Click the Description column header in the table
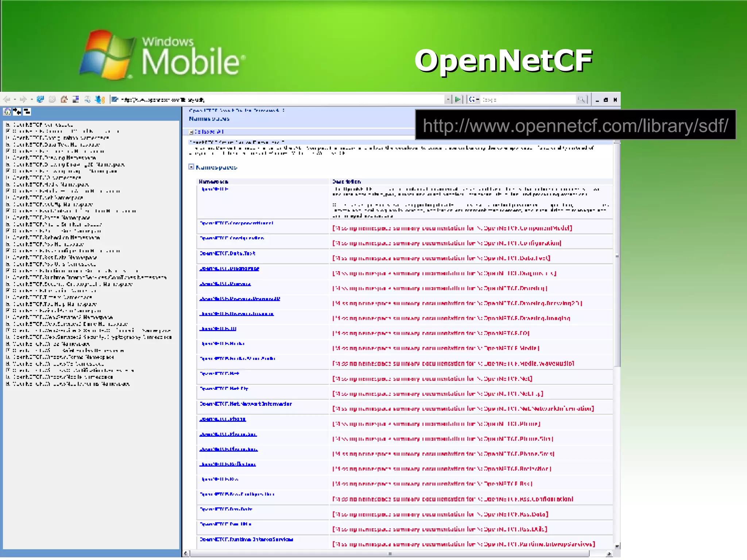The width and height of the screenshot is (747, 560). pos(347,182)
